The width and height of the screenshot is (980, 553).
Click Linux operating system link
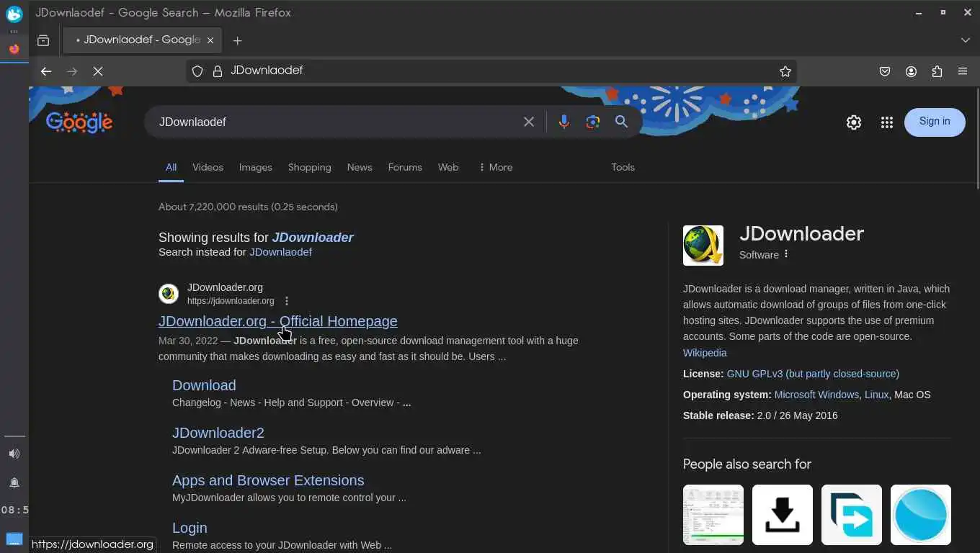[x=876, y=395]
